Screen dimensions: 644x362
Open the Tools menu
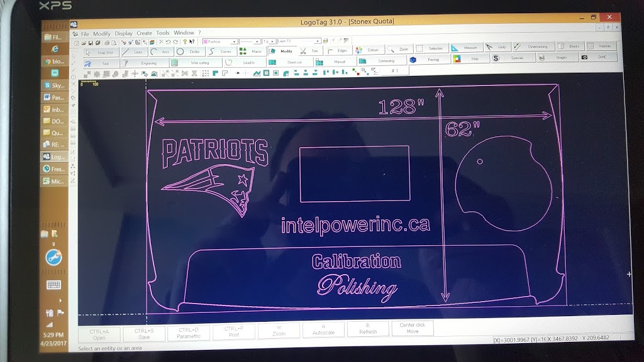(163, 33)
